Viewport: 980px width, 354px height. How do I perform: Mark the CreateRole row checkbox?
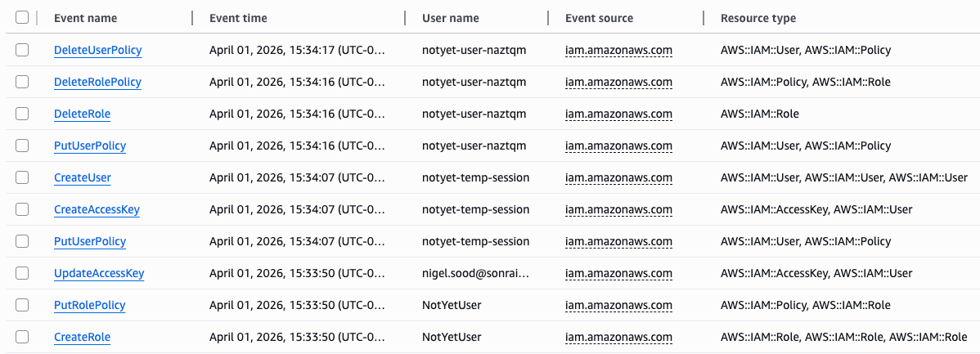[x=22, y=337]
